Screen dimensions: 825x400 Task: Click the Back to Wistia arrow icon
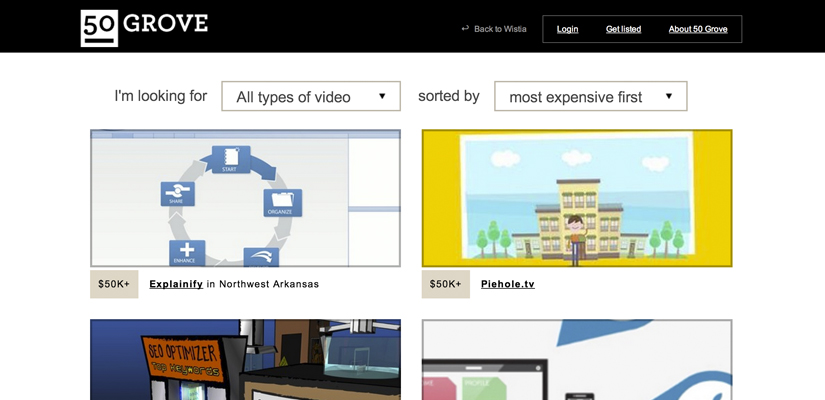tap(465, 28)
